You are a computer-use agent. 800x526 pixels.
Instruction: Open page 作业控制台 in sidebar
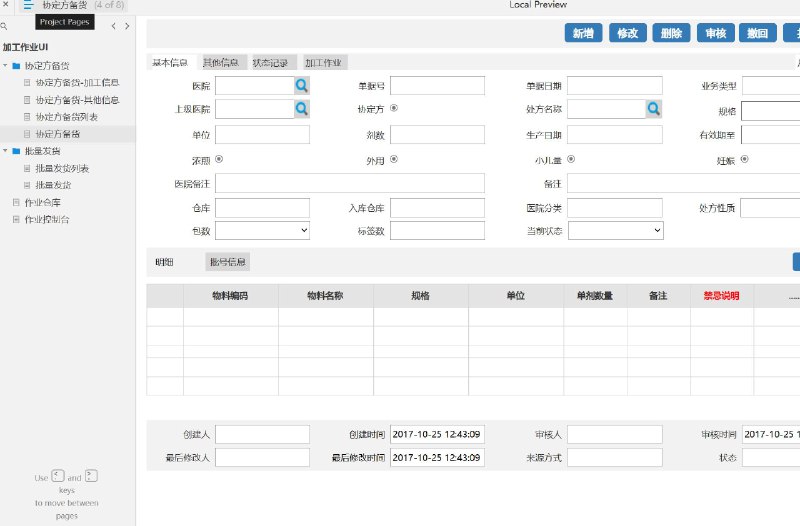pyautogui.click(x=47, y=219)
